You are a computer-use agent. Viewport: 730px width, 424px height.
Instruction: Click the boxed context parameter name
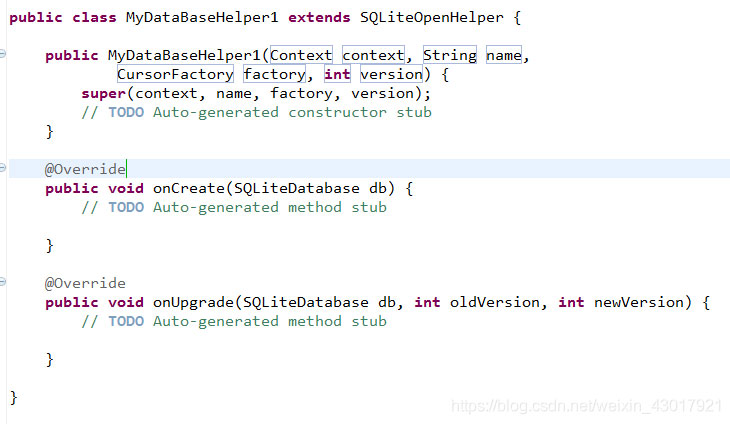373,55
